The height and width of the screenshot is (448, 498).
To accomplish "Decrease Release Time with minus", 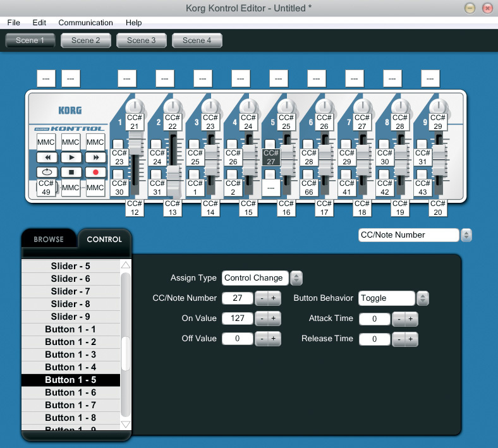I will 399,339.
